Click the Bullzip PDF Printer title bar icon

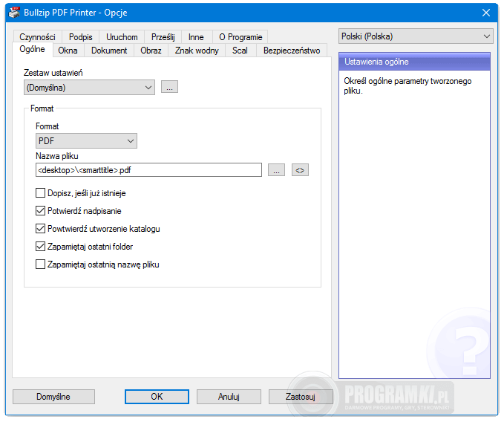click(14, 12)
